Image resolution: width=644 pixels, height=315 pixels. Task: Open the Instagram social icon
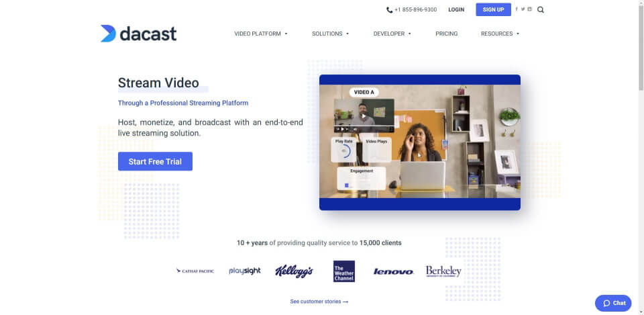click(530, 9)
